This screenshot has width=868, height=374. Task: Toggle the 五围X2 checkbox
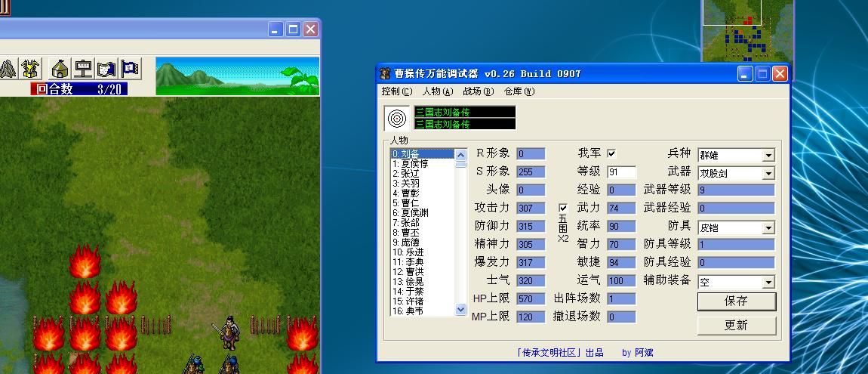tap(562, 208)
